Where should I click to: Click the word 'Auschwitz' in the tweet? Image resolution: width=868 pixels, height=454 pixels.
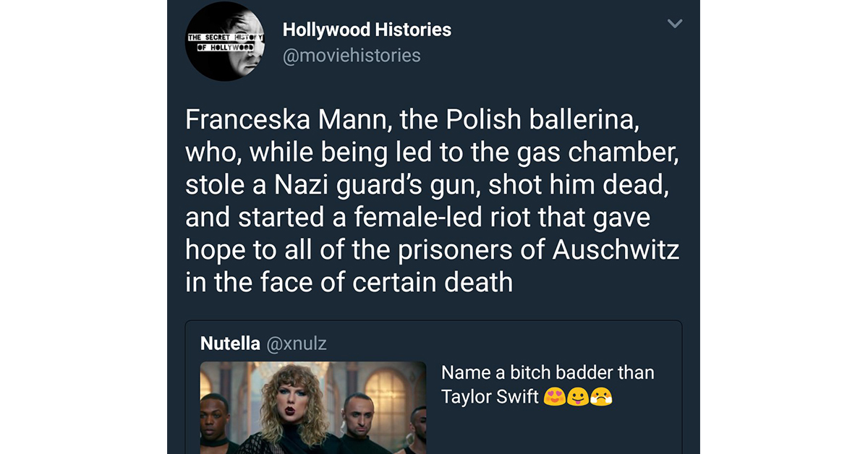click(x=616, y=249)
